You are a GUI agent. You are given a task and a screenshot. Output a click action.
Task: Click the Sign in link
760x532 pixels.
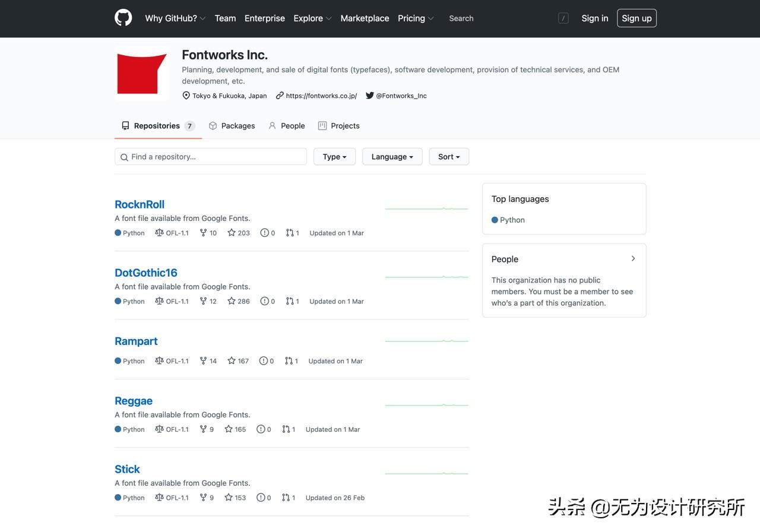595,18
